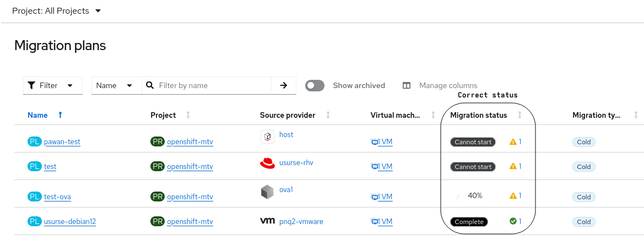Click the Manage columns icon
The height and width of the screenshot is (240, 644).
(407, 86)
